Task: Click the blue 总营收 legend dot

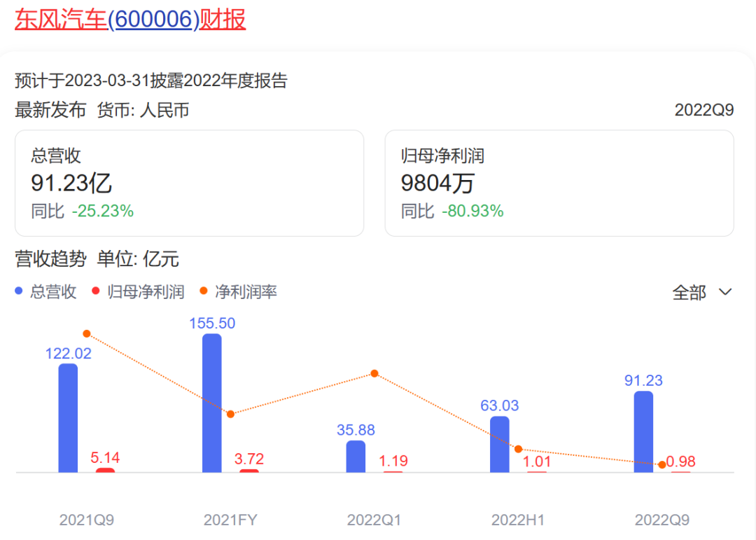Action: pyautogui.click(x=20, y=291)
